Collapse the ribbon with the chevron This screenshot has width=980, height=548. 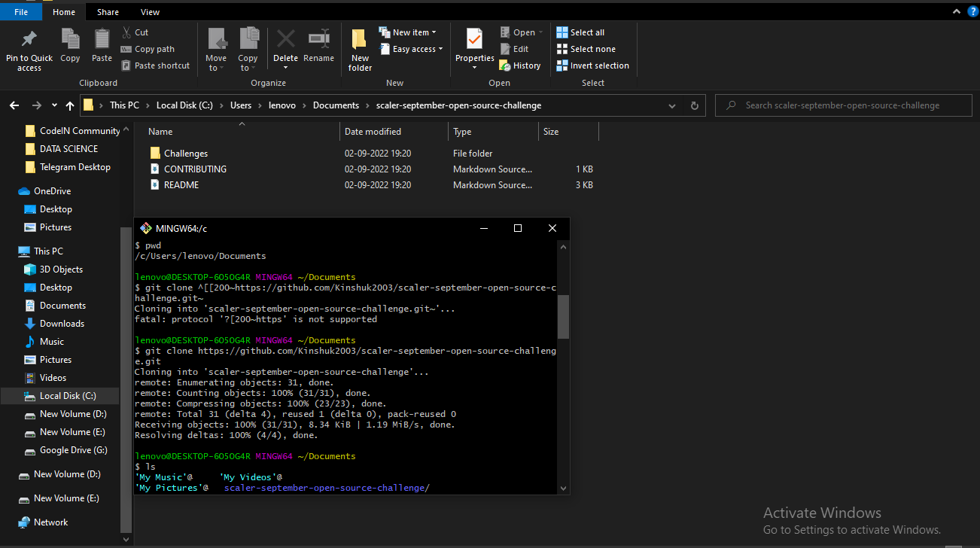[x=956, y=11]
